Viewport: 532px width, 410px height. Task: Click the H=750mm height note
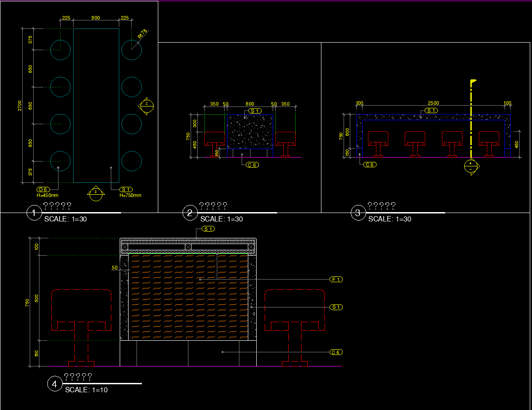tap(130, 195)
